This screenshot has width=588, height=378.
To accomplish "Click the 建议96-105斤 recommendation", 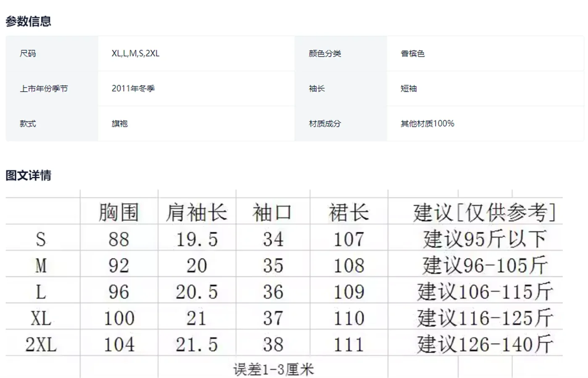I will click(485, 265).
